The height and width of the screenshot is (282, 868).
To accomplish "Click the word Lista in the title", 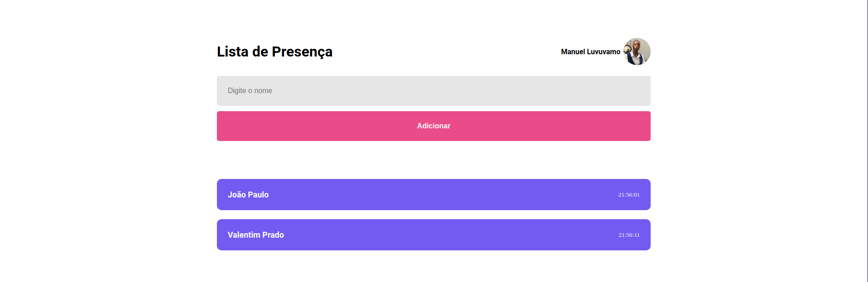I will coord(233,52).
